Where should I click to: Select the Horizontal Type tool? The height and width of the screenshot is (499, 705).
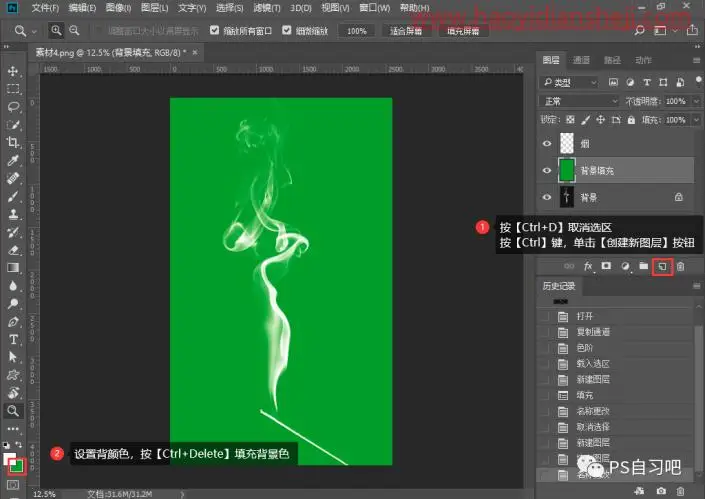click(13, 339)
